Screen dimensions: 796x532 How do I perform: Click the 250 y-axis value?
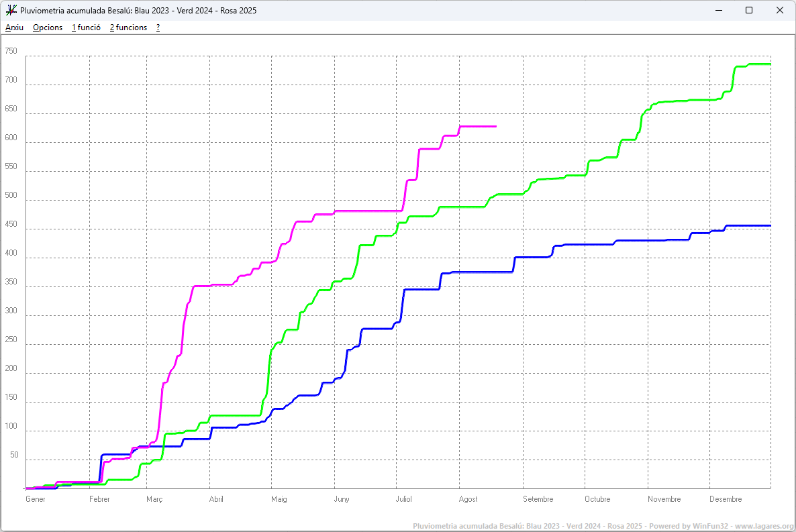[11, 339]
